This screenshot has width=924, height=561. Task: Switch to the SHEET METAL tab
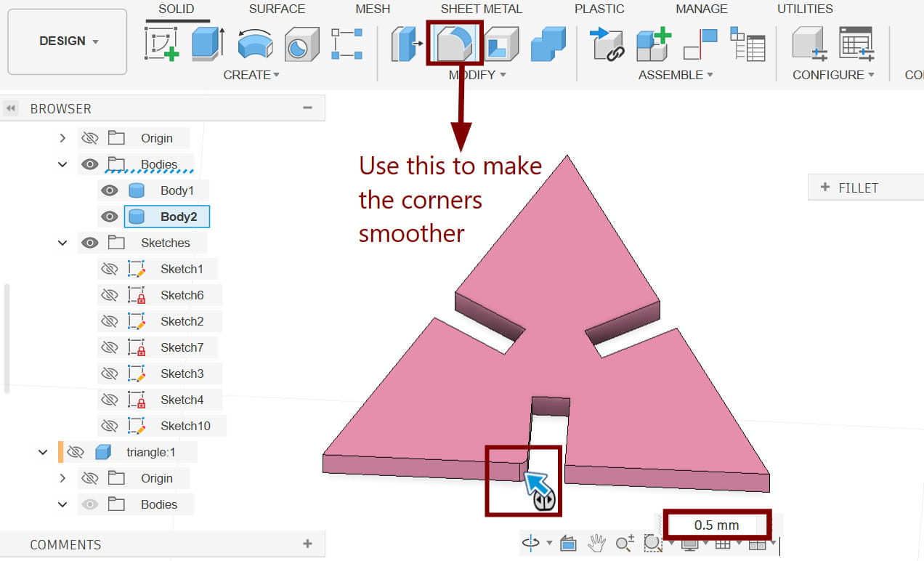[x=481, y=9]
